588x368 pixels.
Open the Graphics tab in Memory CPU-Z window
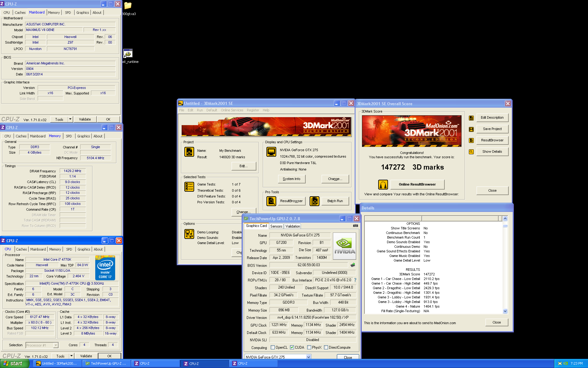84,136
